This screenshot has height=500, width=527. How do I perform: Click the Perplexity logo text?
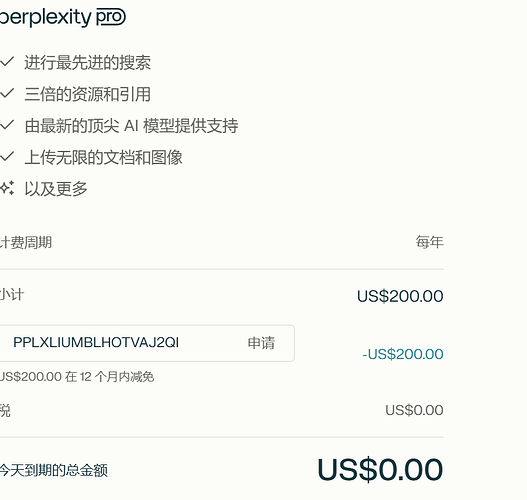point(45,17)
